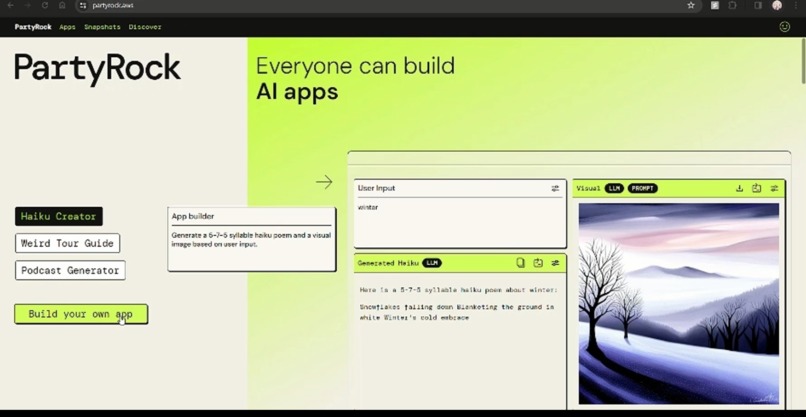Click the 'Snowflakes falling down' haiku text
806x417 pixels.
[456, 312]
